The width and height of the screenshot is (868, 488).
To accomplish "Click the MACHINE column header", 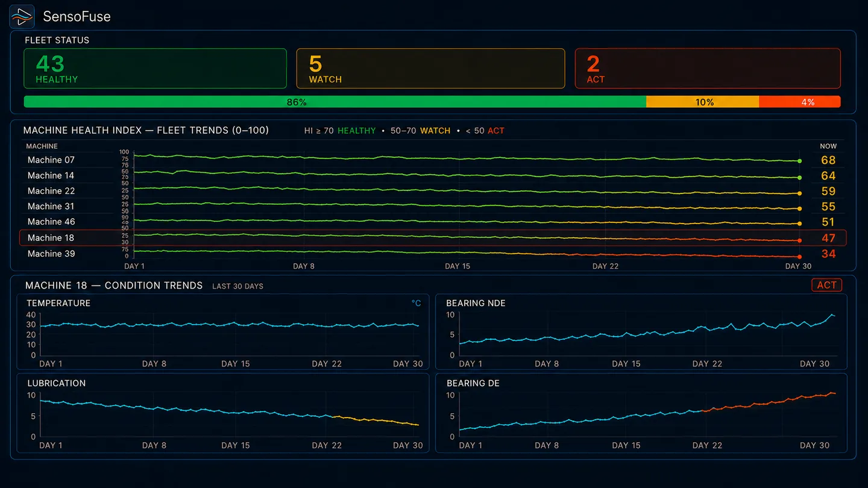I will pos(42,146).
